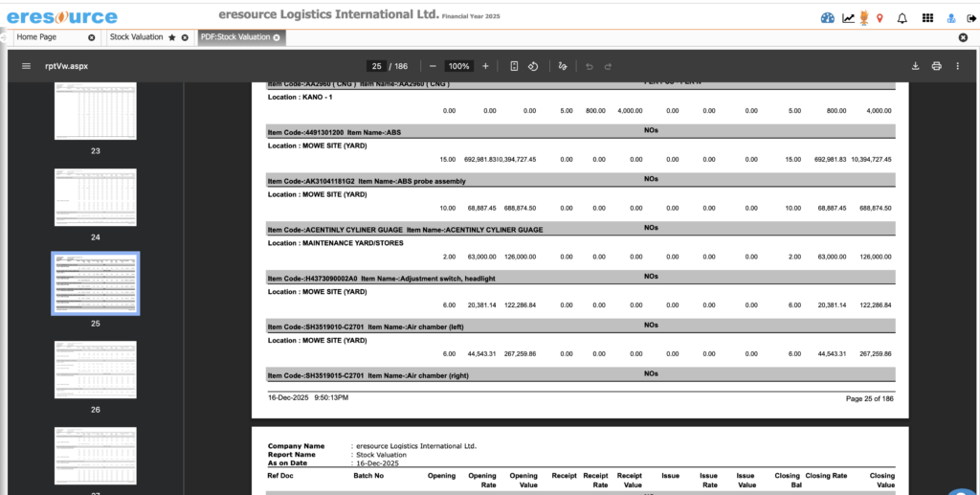Open the user profile icon menu

[950, 17]
